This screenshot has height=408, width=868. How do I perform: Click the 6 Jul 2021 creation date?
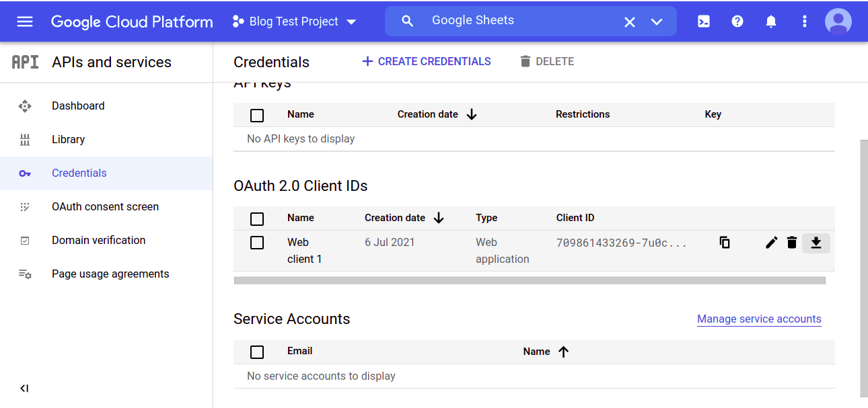(390, 242)
